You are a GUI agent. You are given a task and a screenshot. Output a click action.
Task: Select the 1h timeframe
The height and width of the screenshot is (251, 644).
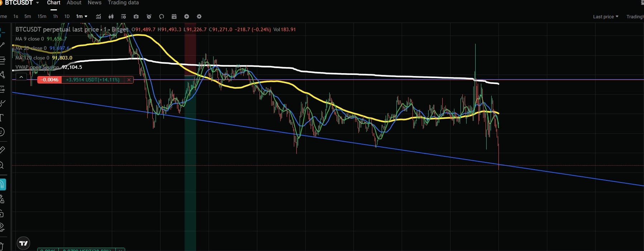coord(55,16)
